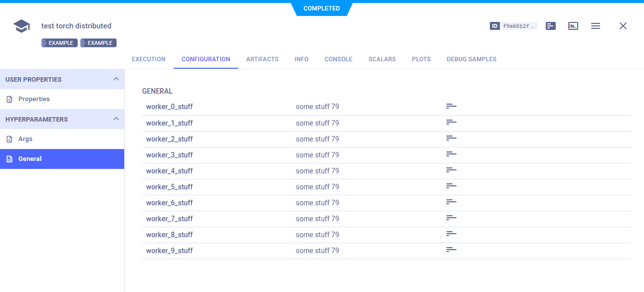The image size is (644, 292).
Task: Select Properties under User Properties
Action: [34, 99]
